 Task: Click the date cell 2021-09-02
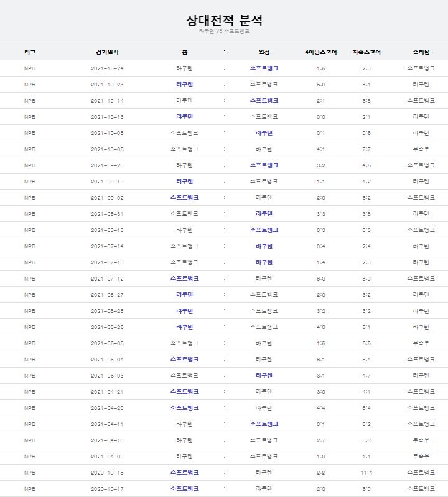pyautogui.click(x=107, y=198)
